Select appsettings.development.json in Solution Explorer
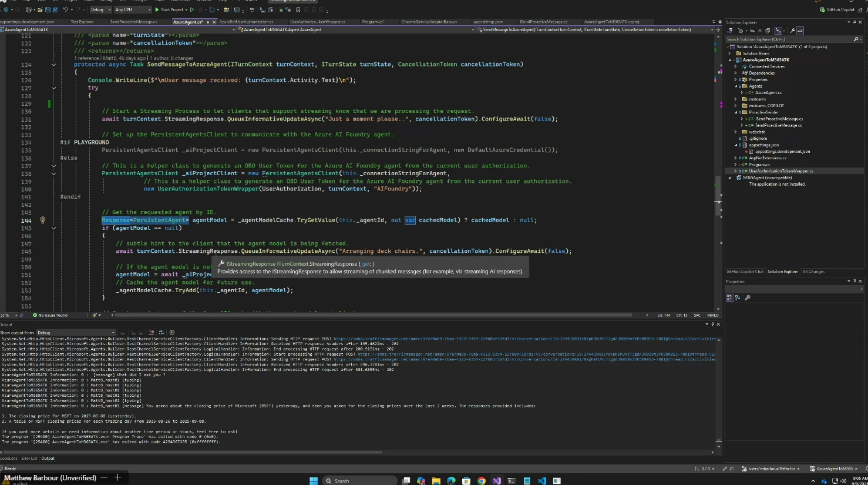The height and width of the screenshot is (485, 868). pos(782,152)
